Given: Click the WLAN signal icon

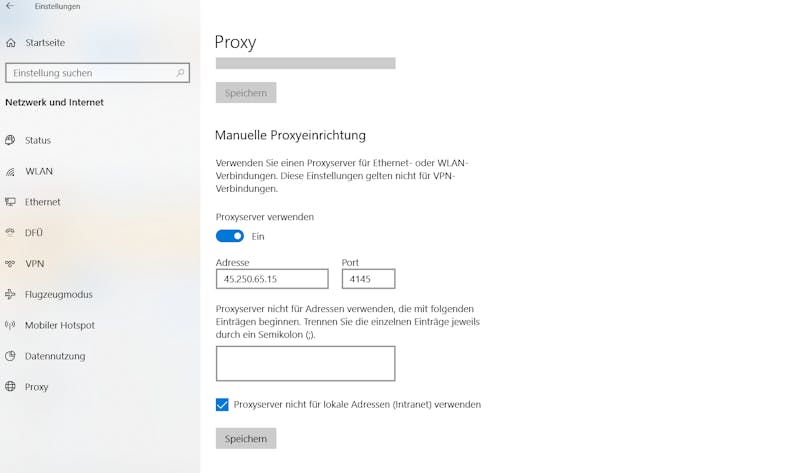Looking at the screenshot, I should [10, 171].
